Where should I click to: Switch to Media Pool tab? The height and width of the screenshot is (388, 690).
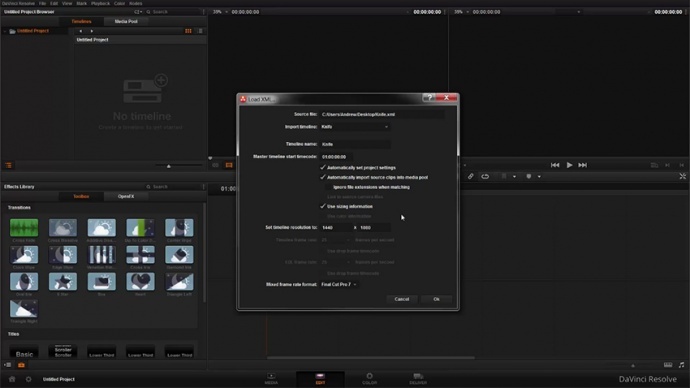point(126,21)
